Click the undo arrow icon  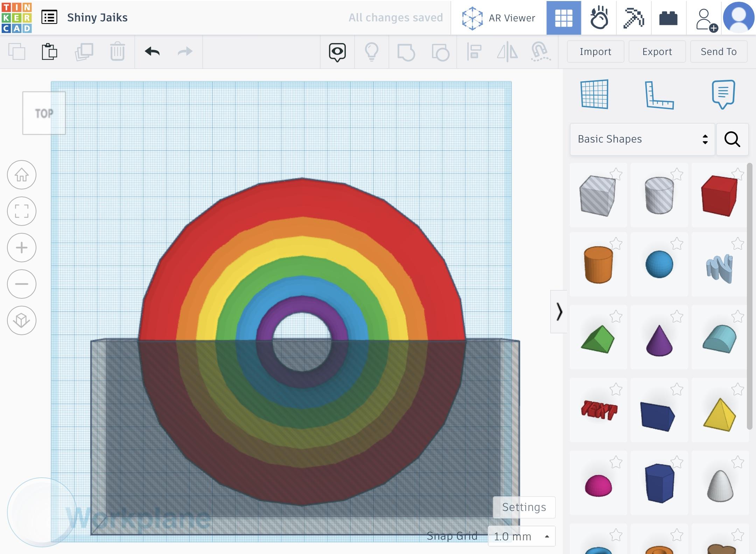152,52
